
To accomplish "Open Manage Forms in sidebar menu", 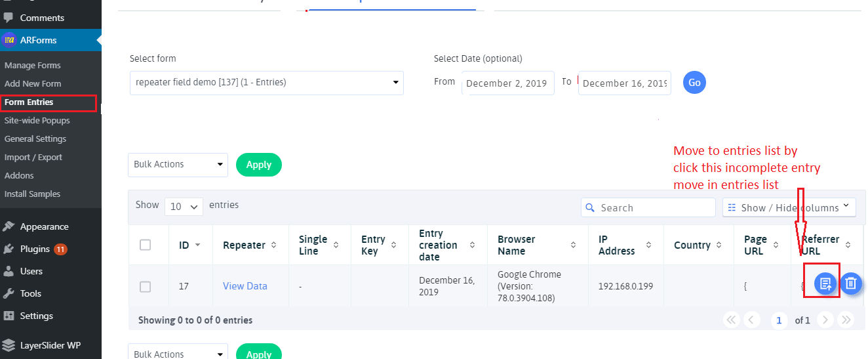I will [x=32, y=66].
